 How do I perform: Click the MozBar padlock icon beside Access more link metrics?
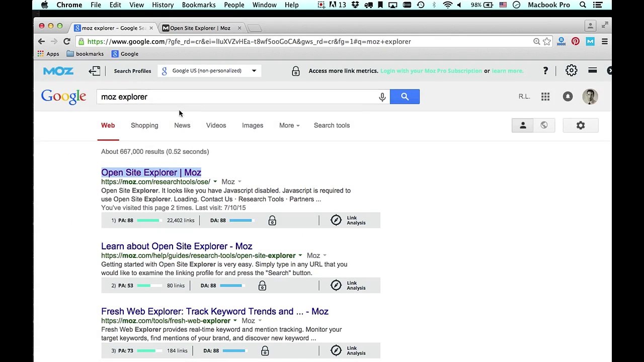tap(296, 71)
